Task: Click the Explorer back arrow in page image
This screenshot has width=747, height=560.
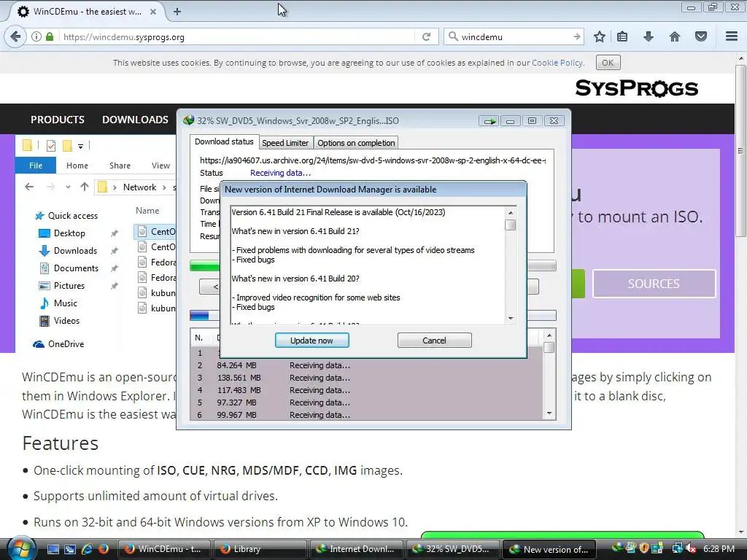Action: coord(29,187)
